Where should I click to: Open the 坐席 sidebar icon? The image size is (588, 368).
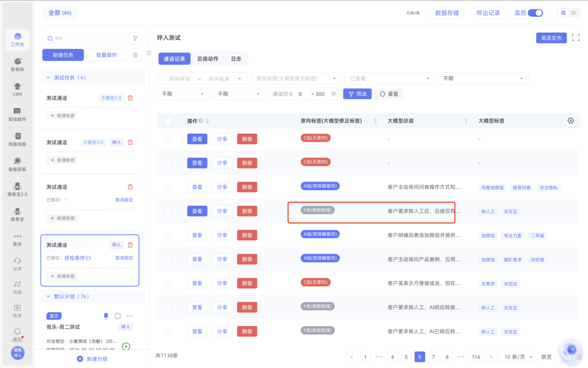coord(17,264)
